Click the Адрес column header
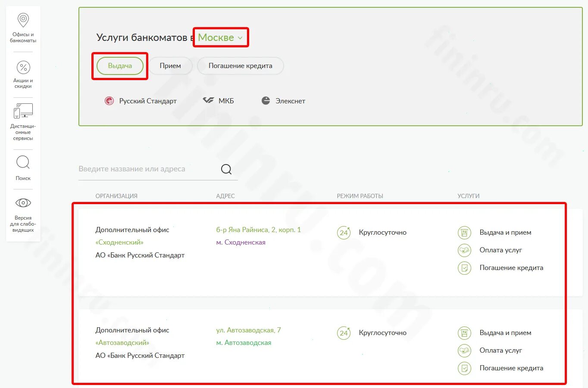588x388 pixels. [225, 196]
